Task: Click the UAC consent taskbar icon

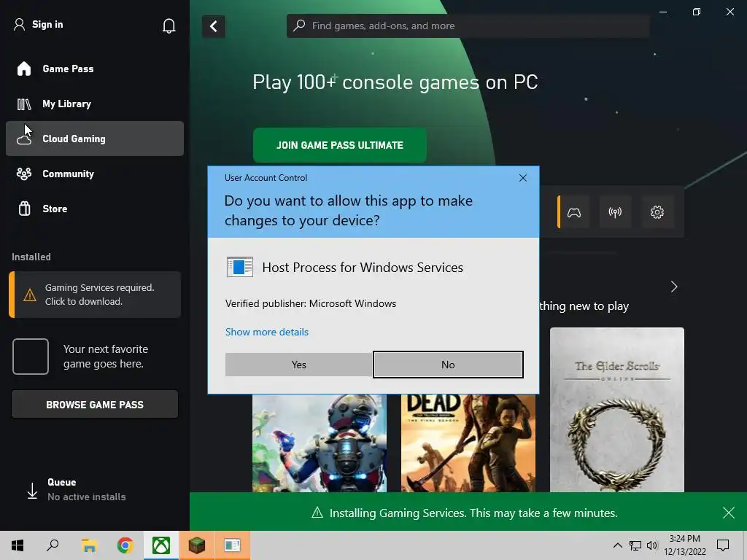Action: click(232, 545)
